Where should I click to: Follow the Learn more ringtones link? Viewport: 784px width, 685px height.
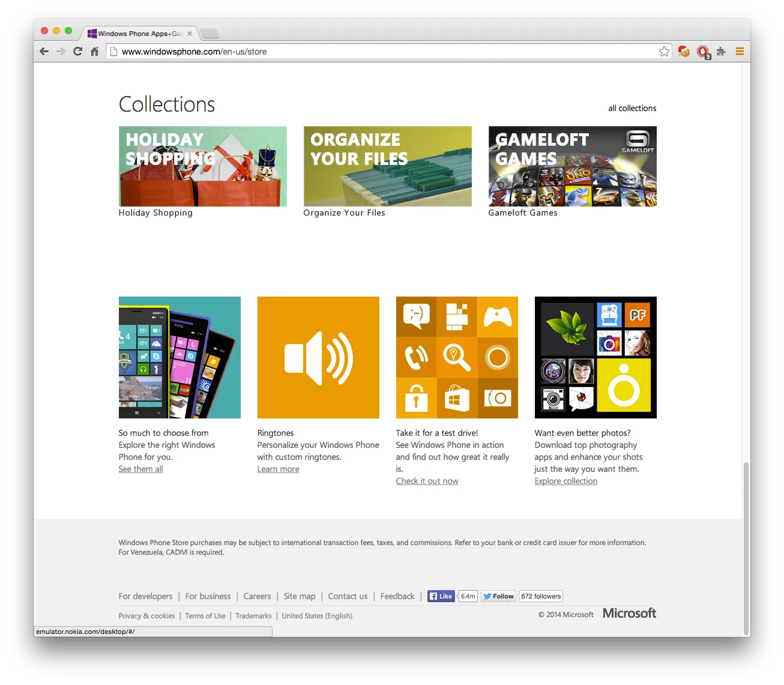click(x=279, y=469)
